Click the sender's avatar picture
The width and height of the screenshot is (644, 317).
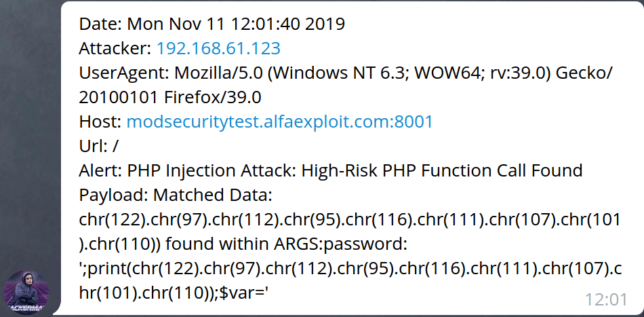tap(26, 293)
